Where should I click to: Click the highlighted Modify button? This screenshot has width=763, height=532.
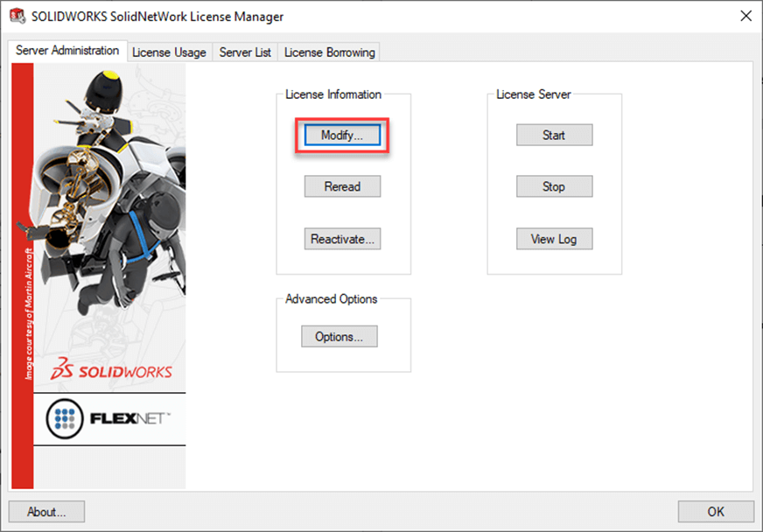tap(342, 135)
